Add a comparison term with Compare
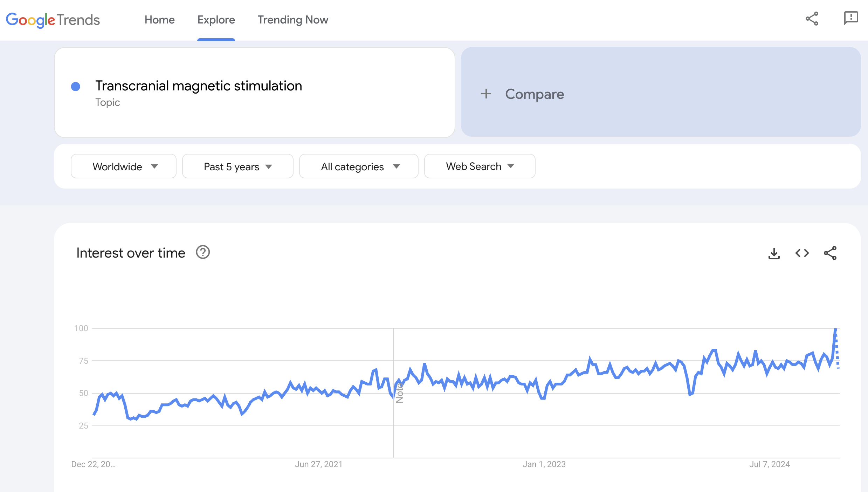Screen dimensions: 868x492 click(534, 94)
